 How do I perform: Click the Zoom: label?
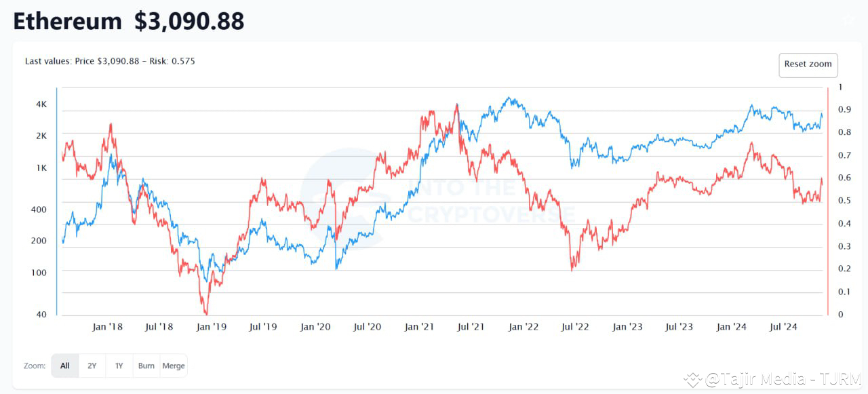(34, 366)
